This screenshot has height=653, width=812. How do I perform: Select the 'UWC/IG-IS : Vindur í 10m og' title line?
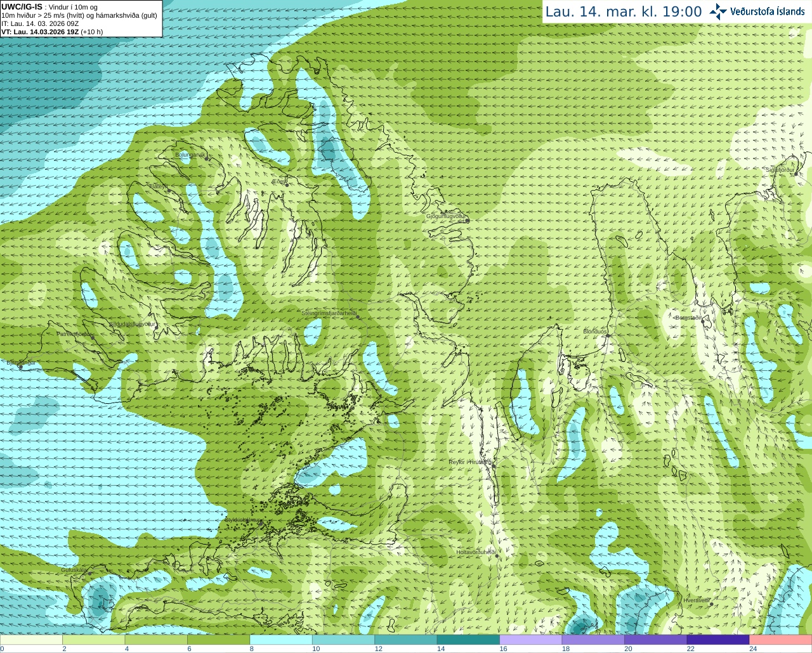(49, 7)
